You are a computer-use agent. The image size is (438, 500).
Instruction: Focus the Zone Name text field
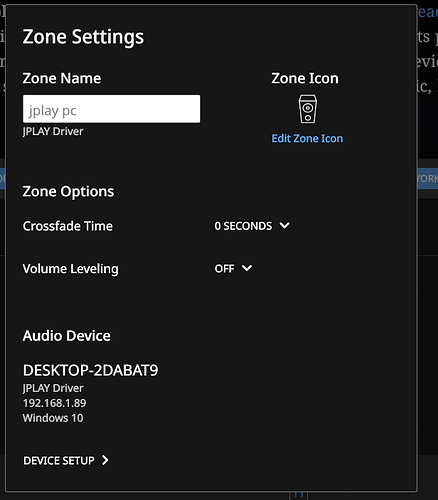pos(112,109)
